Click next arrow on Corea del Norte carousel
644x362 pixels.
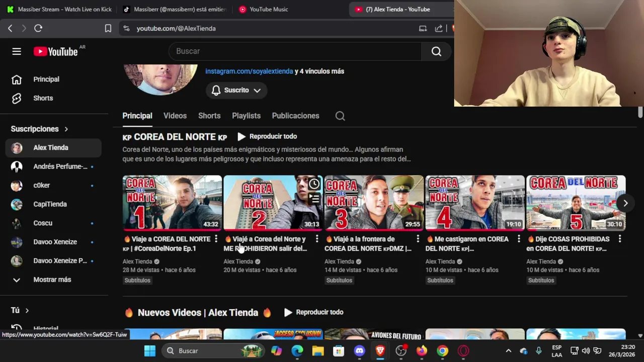tap(625, 203)
